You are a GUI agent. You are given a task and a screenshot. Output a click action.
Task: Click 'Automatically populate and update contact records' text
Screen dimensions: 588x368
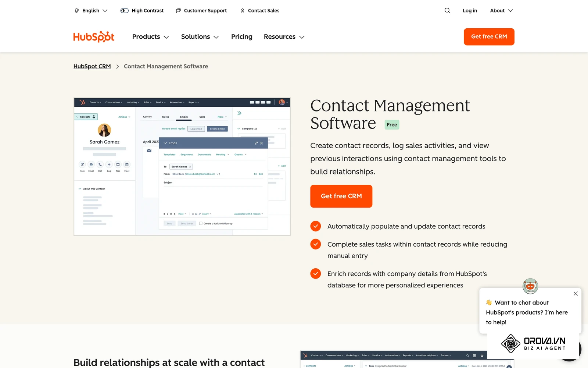[406, 226]
